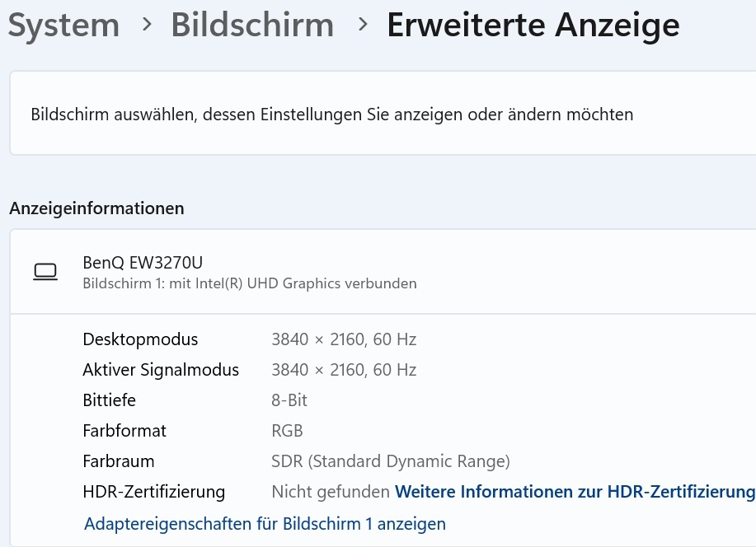Click the Intel(R) UHD Graphics connection text
Screen dimensions: 756x547
pos(250,283)
